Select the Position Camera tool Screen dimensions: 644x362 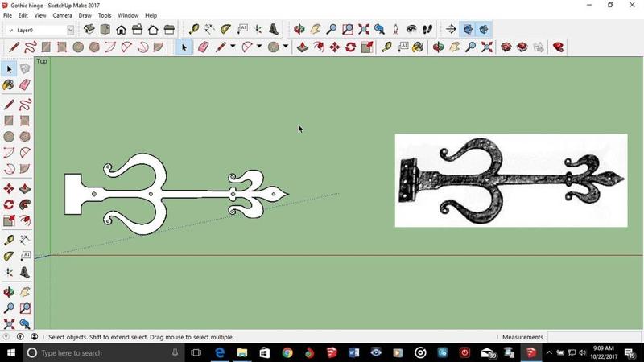click(x=395, y=29)
